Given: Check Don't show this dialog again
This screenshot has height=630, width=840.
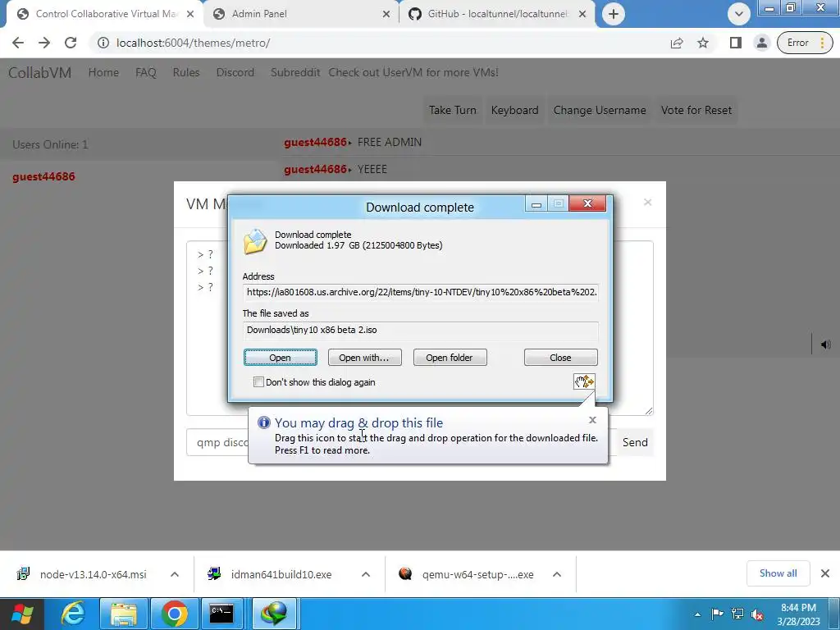Looking at the screenshot, I should click(x=258, y=382).
